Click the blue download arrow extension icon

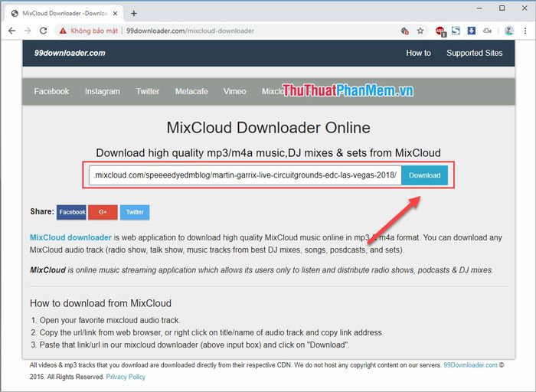(472, 31)
